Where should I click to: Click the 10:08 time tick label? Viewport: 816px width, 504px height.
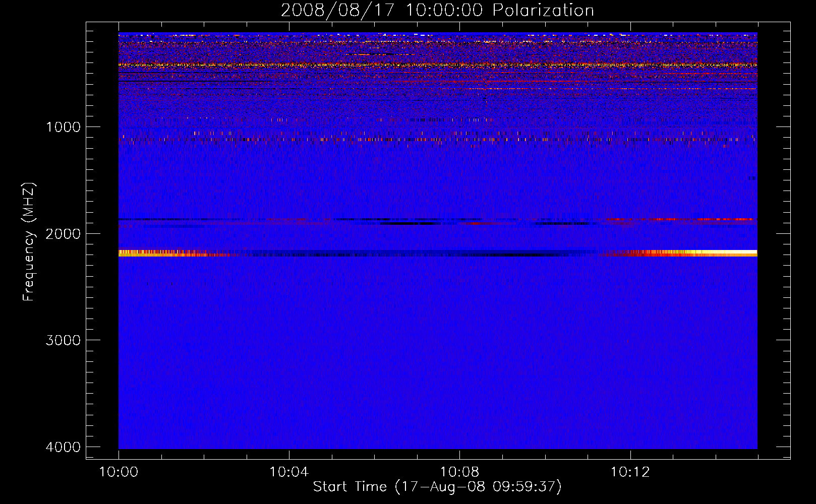pos(459,472)
